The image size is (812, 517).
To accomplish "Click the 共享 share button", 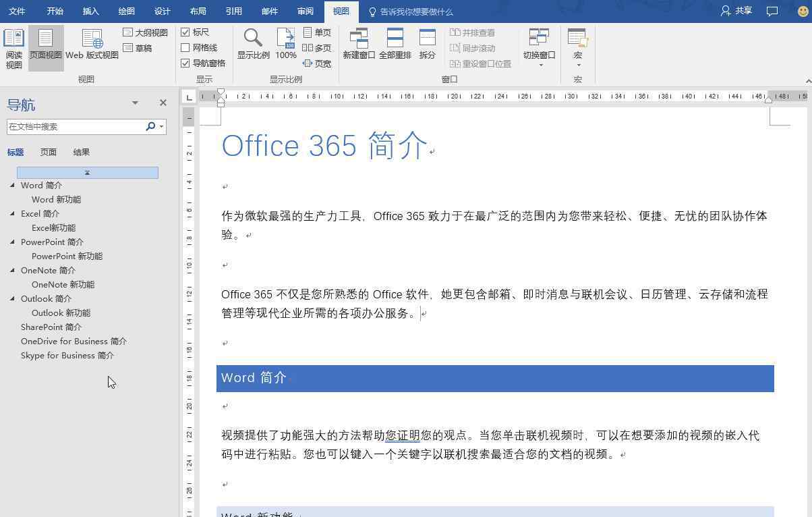I will (736, 11).
